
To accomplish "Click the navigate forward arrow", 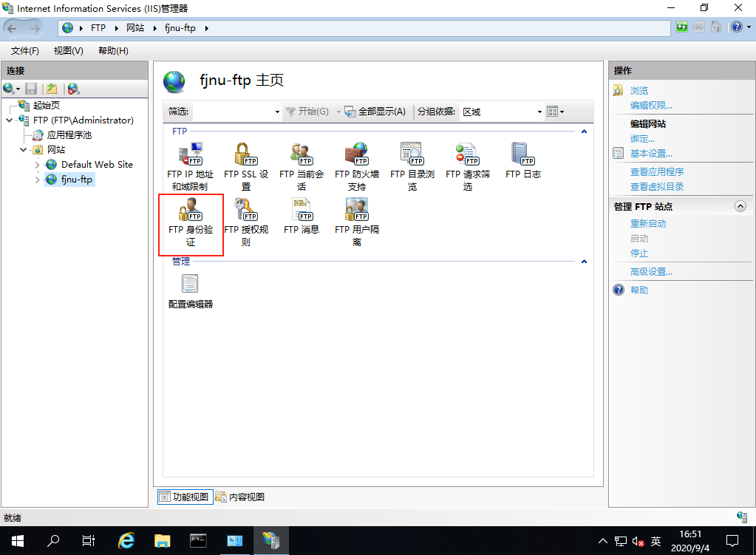I will (x=35, y=28).
